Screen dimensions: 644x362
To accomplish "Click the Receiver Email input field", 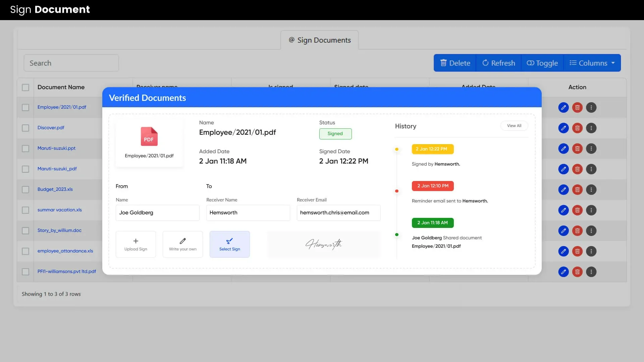I will (x=338, y=213).
